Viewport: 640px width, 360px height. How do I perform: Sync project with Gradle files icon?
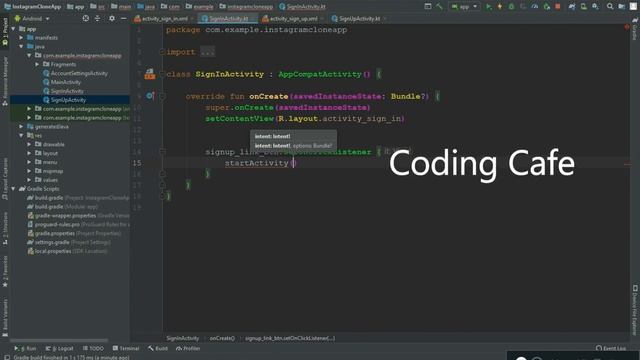572,7
